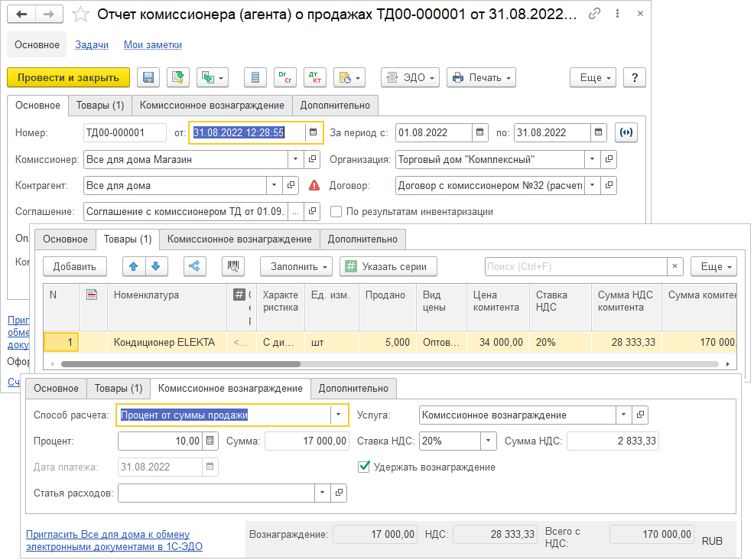Uncheck Удержать вознаграждение checkbox
This screenshot has width=754, height=560.
pos(364,467)
